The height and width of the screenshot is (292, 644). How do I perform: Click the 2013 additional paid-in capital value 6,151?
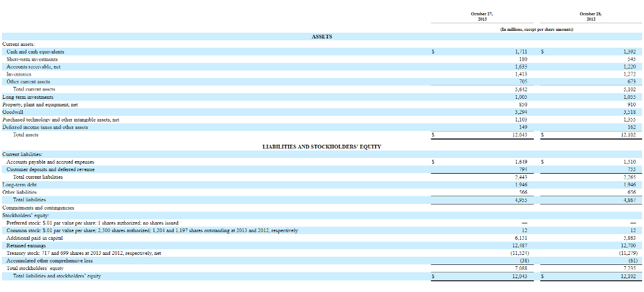pyautogui.click(x=521, y=238)
